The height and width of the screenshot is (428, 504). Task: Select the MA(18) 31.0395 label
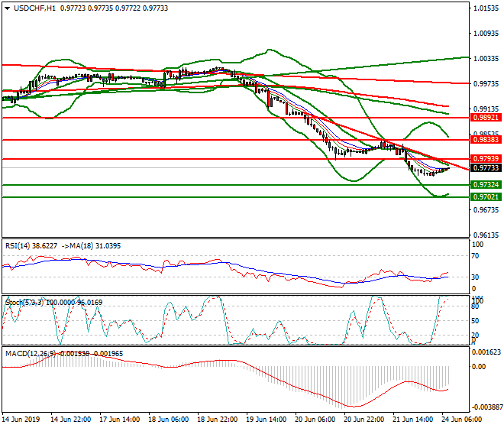point(95,246)
